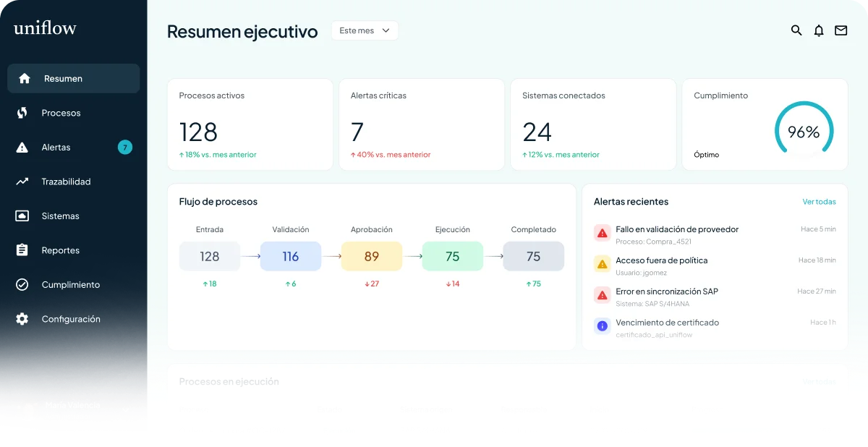Click the 'Hace 1 h' timestamp
This screenshot has width=868, height=447.
pos(823,323)
